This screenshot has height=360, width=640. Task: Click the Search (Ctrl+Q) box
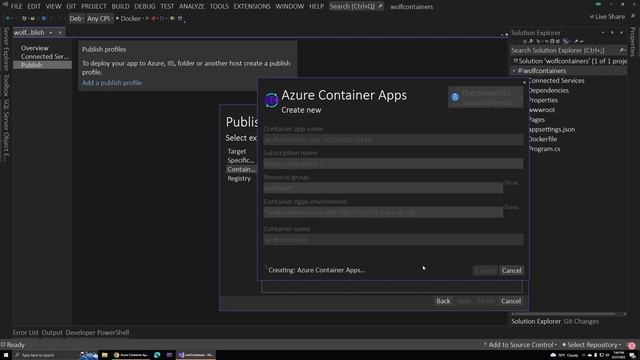pyautogui.click(x=356, y=7)
